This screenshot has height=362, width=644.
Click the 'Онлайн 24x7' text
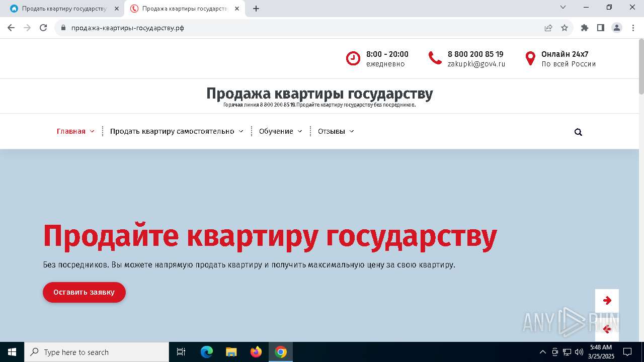(x=565, y=54)
